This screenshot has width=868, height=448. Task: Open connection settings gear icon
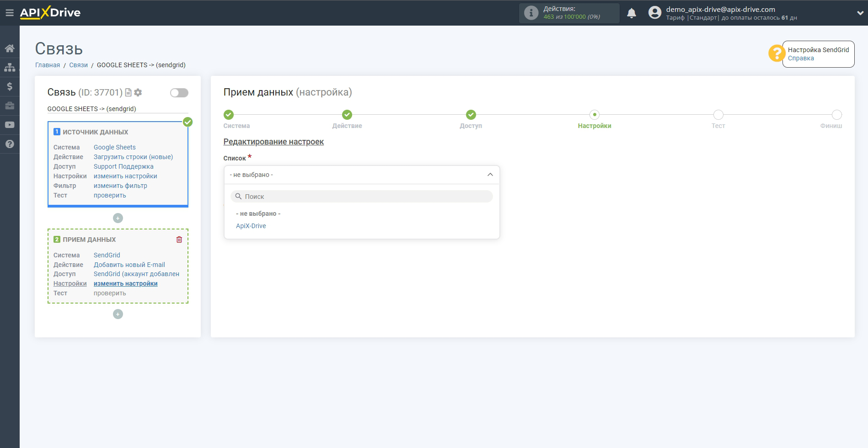[x=138, y=92]
